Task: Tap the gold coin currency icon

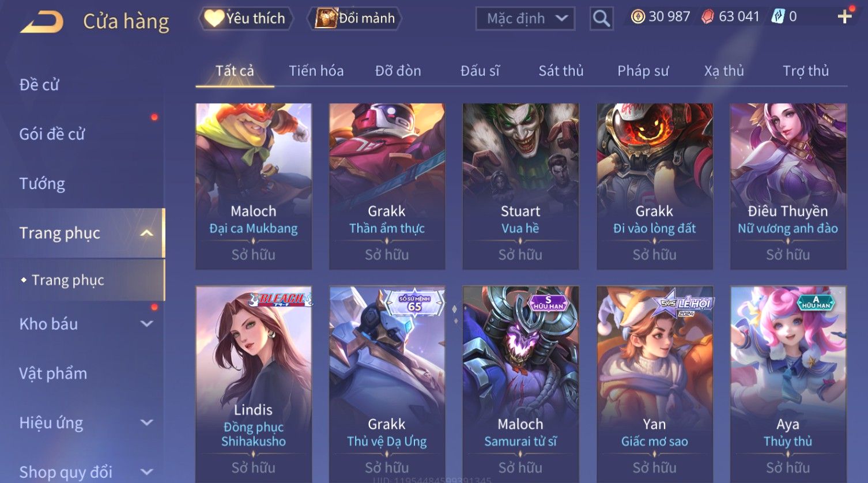Action: (x=637, y=17)
